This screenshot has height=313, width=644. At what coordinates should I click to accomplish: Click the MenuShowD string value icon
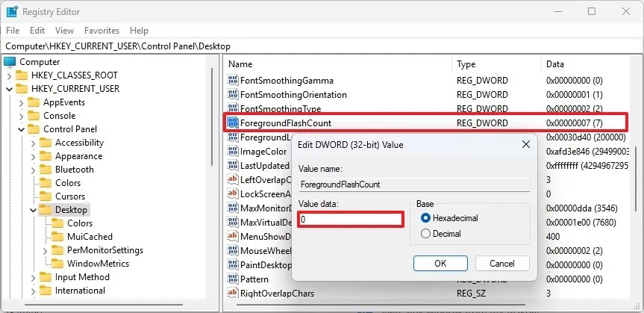tap(233, 236)
